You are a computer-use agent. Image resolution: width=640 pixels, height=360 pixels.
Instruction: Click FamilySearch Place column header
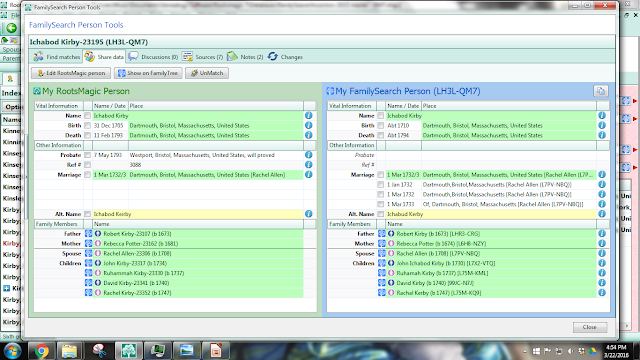[509, 106]
